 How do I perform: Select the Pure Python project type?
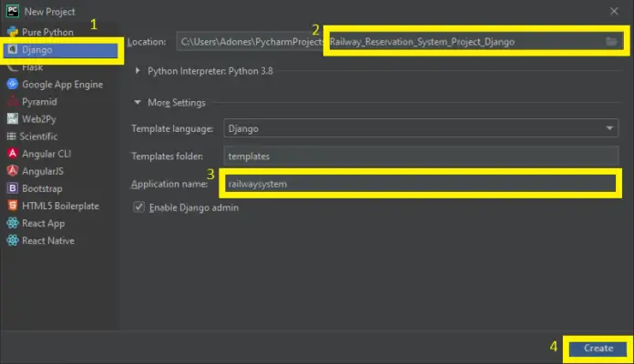(x=47, y=32)
